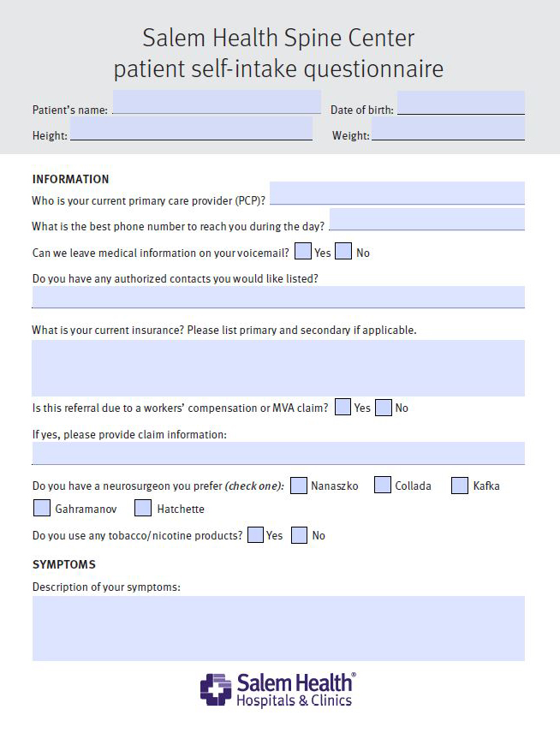Check Yes for tobacco/nicotine use
This screenshot has width=560, height=733.
(x=255, y=535)
